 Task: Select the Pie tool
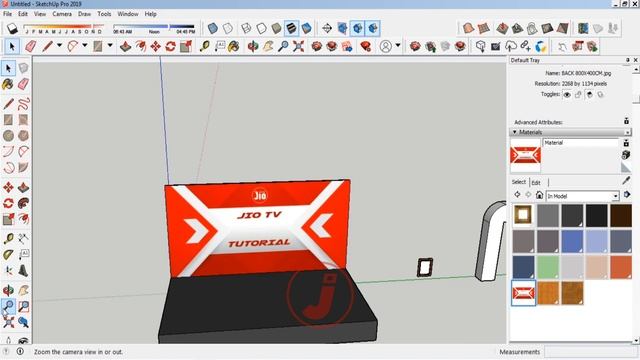click(23, 167)
